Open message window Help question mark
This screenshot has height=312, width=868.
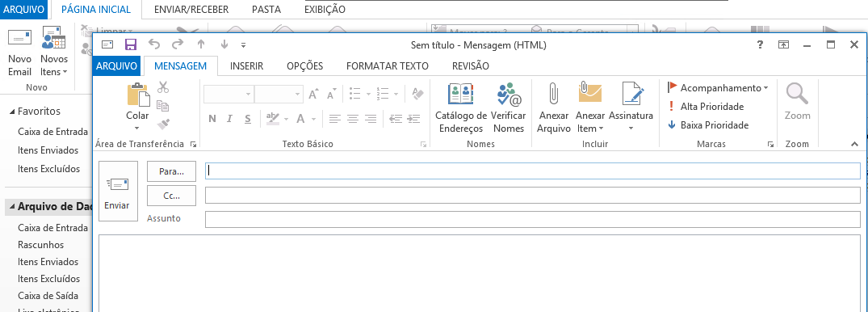click(761, 45)
